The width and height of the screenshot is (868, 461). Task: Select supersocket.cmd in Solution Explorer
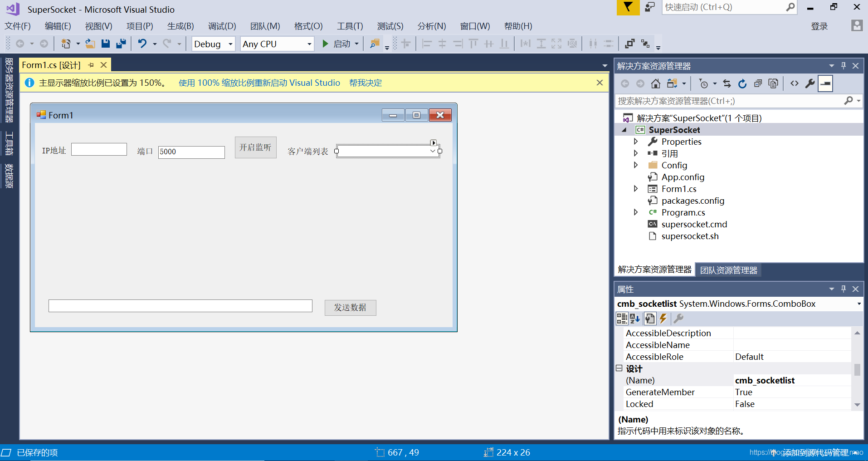pyautogui.click(x=694, y=224)
